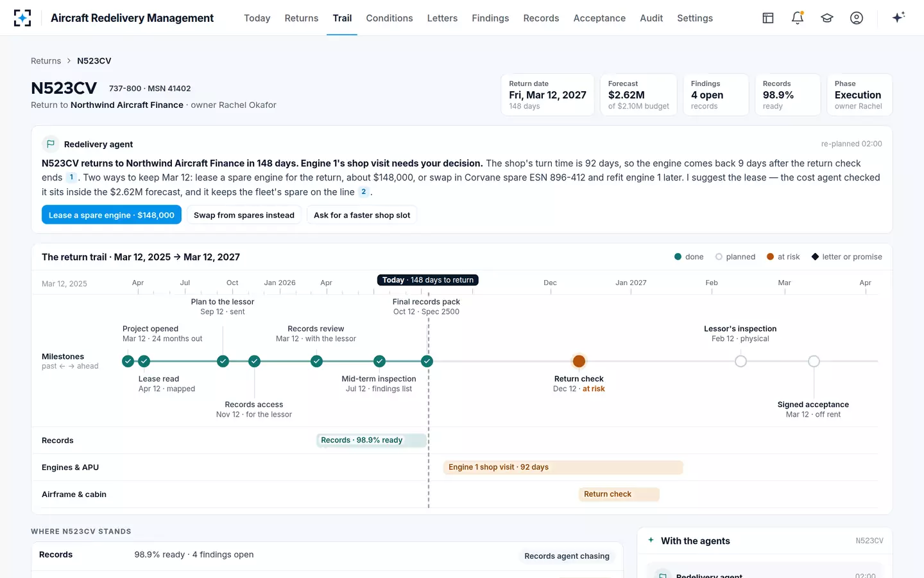Open citation reference 2
This screenshot has height=578, width=924.
click(364, 191)
